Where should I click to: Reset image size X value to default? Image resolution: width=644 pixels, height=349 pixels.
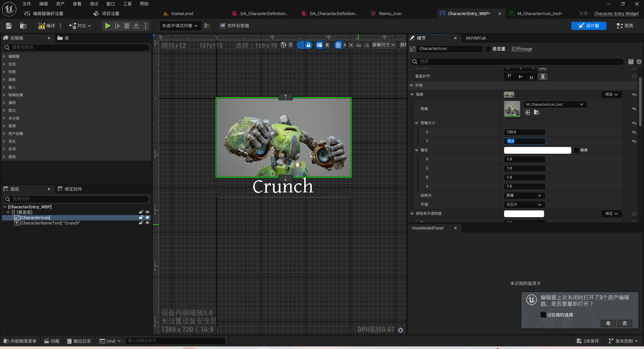coord(634,132)
